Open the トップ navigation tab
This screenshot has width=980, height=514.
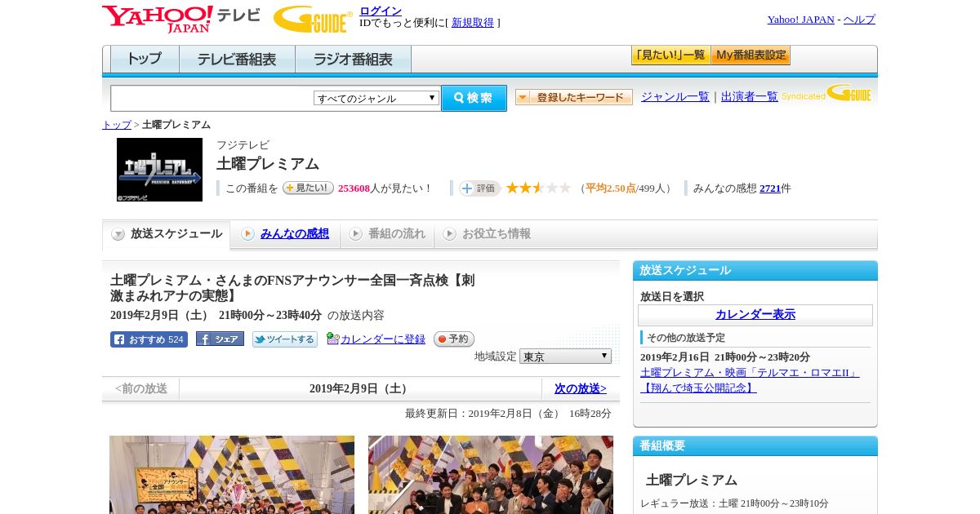pos(145,60)
